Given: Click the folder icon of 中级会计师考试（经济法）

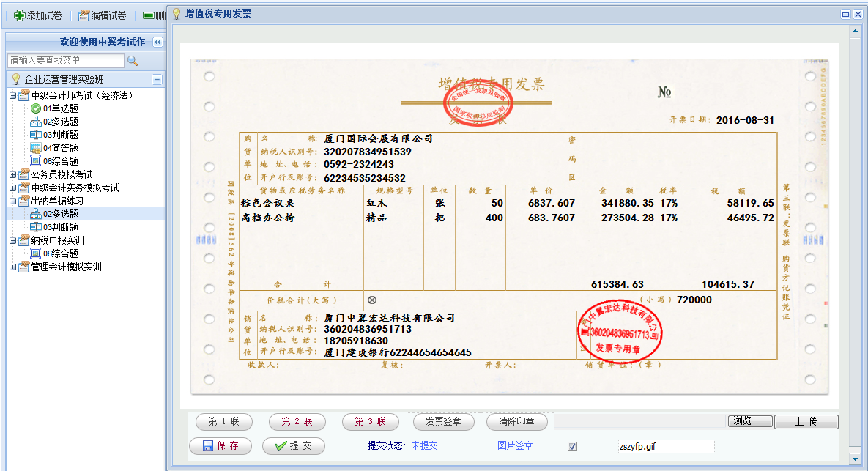Looking at the screenshot, I should 23,95.
